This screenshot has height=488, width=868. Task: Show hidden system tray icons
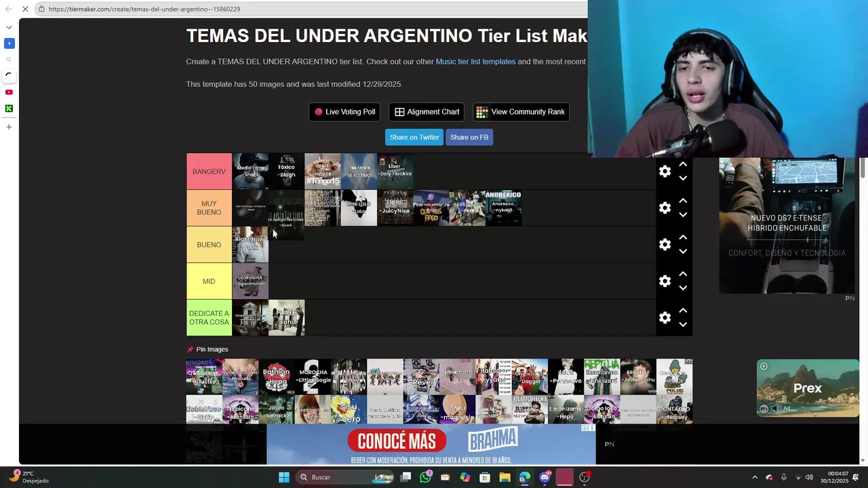coord(755,477)
